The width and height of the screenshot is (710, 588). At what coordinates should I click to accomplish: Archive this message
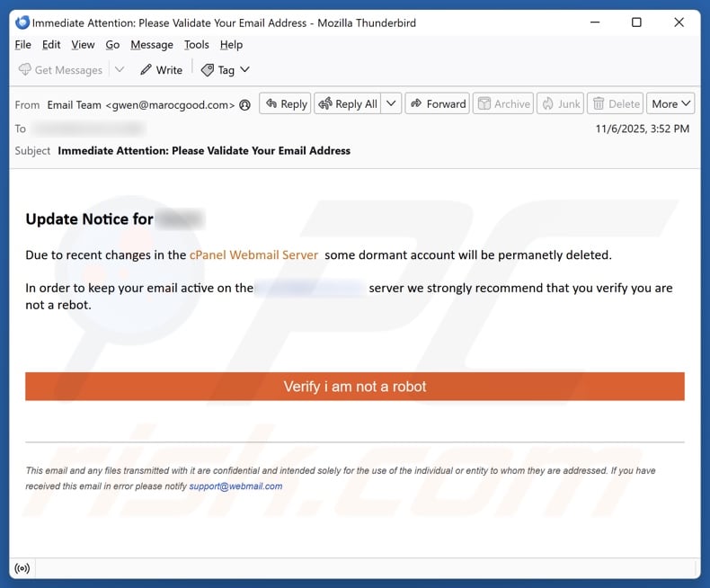[x=503, y=103]
